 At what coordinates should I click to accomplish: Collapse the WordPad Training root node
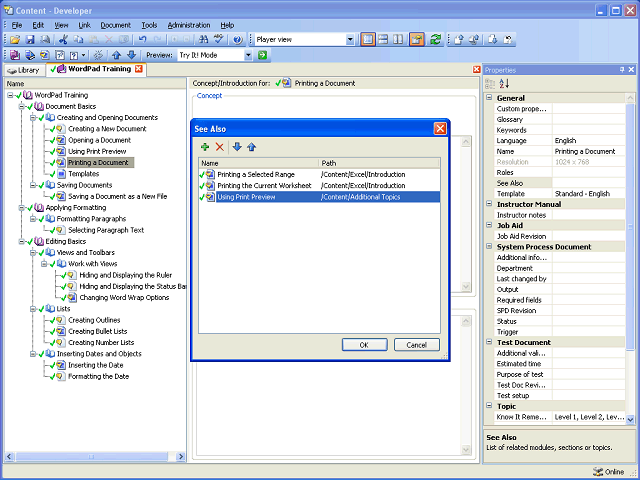click(x=10, y=95)
